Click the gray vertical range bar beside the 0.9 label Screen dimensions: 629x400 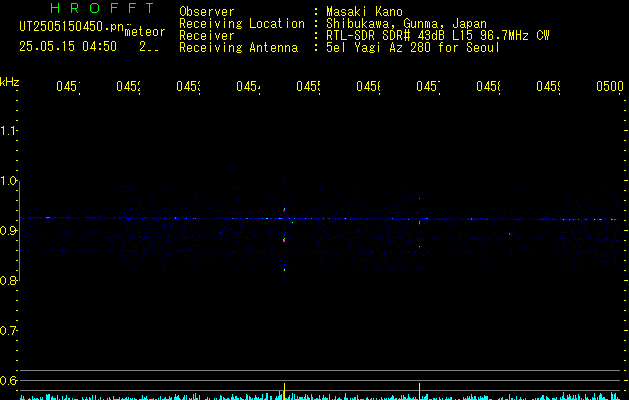point(19,231)
